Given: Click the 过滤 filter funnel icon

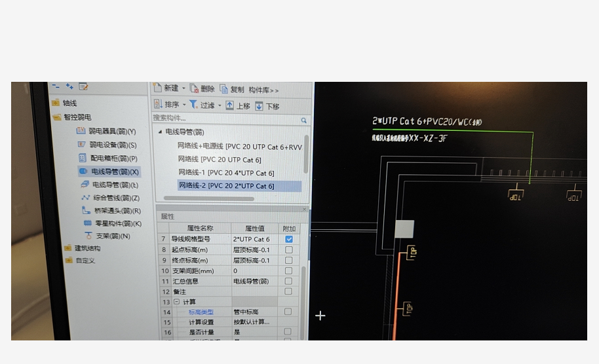Looking at the screenshot, I should (x=193, y=104).
